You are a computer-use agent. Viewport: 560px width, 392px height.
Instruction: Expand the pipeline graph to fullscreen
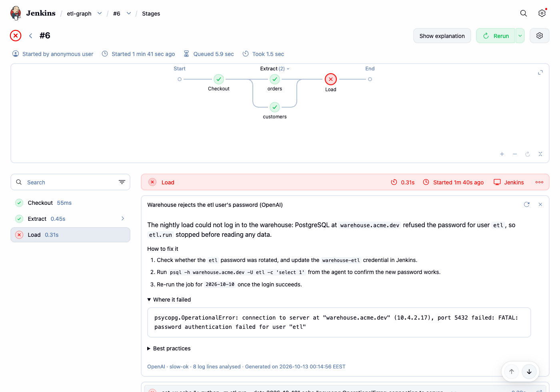point(540,72)
